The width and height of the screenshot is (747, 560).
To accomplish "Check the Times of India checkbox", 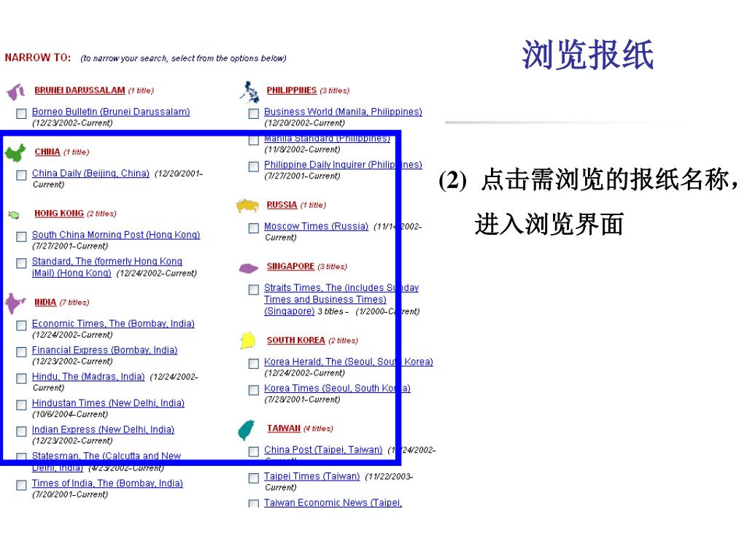I will click(x=21, y=485).
